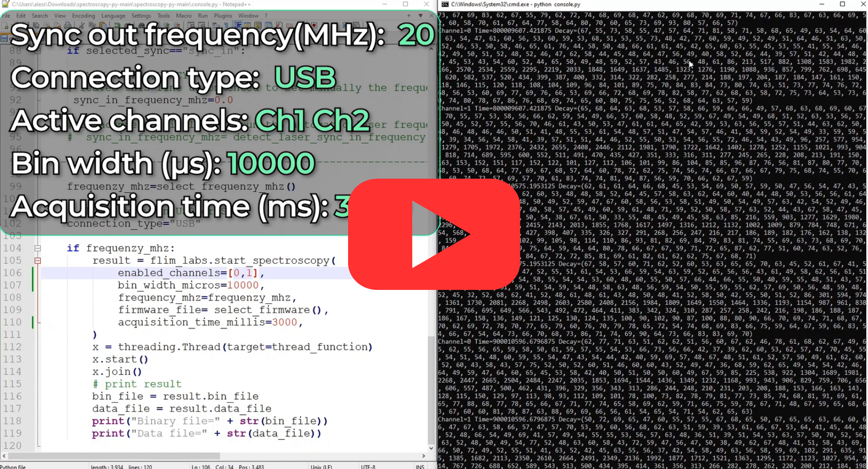The width and height of the screenshot is (868, 469).
Task: Click the Unix (LF) status bar field
Action: tap(321, 466)
